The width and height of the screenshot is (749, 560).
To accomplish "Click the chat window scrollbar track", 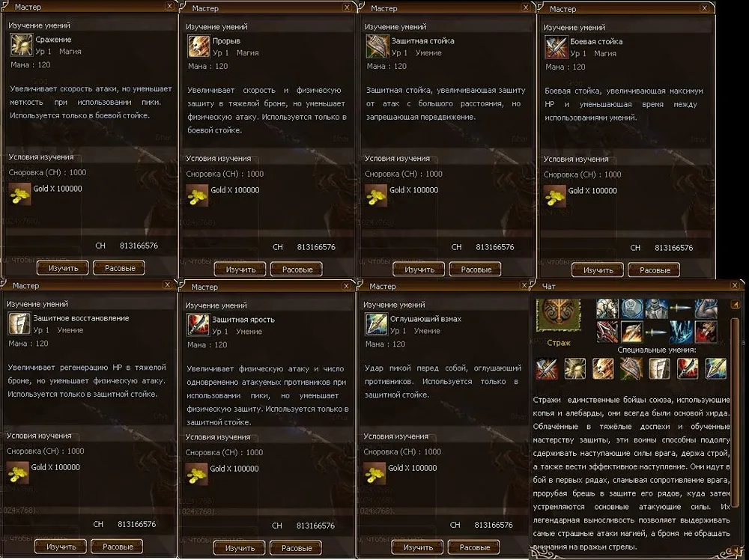I will [736, 430].
